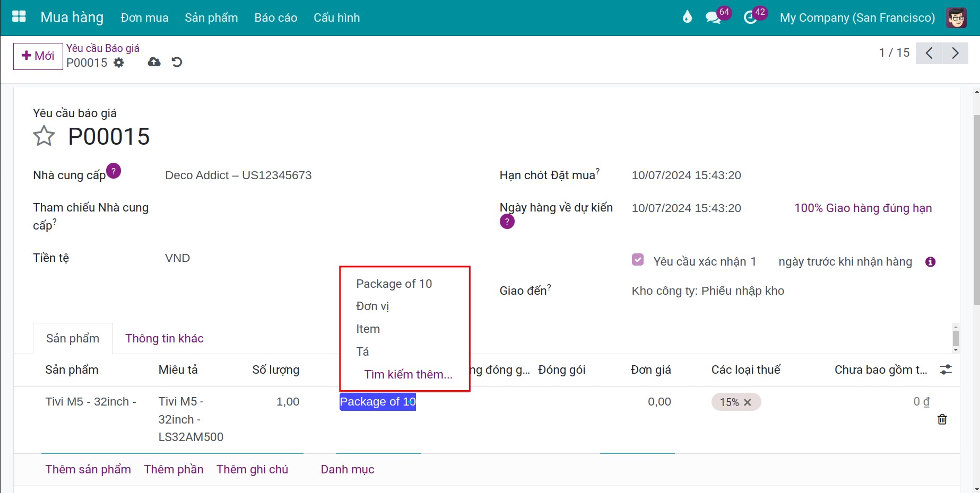Click the Đơn giá cell 0,00

659,402
